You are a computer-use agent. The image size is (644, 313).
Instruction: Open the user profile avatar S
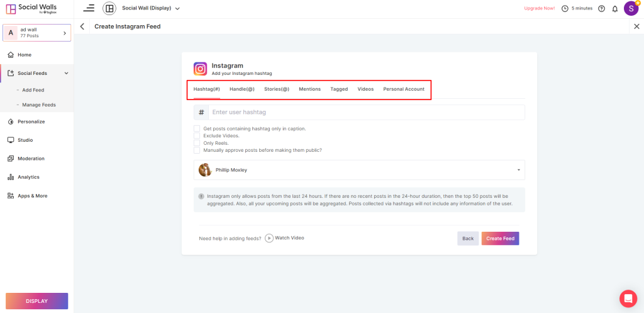tap(631, 8)
